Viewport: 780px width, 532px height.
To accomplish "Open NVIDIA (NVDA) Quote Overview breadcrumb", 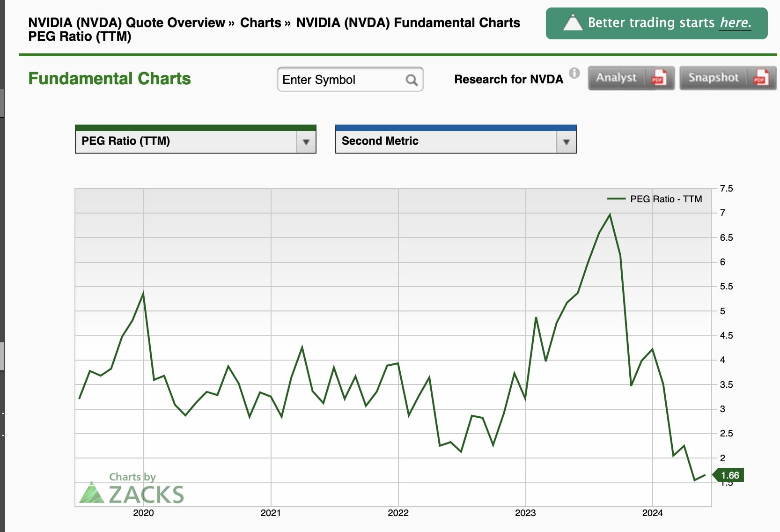I will tap(126, 22).
